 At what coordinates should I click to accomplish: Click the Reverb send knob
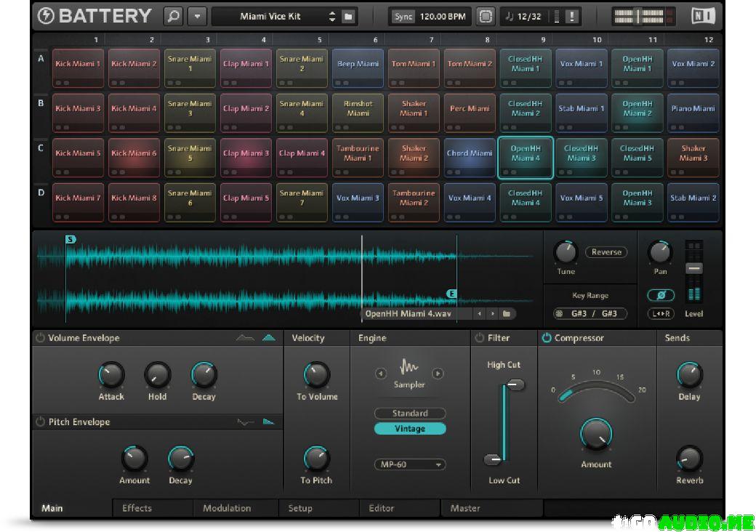[x=689, y=459]
